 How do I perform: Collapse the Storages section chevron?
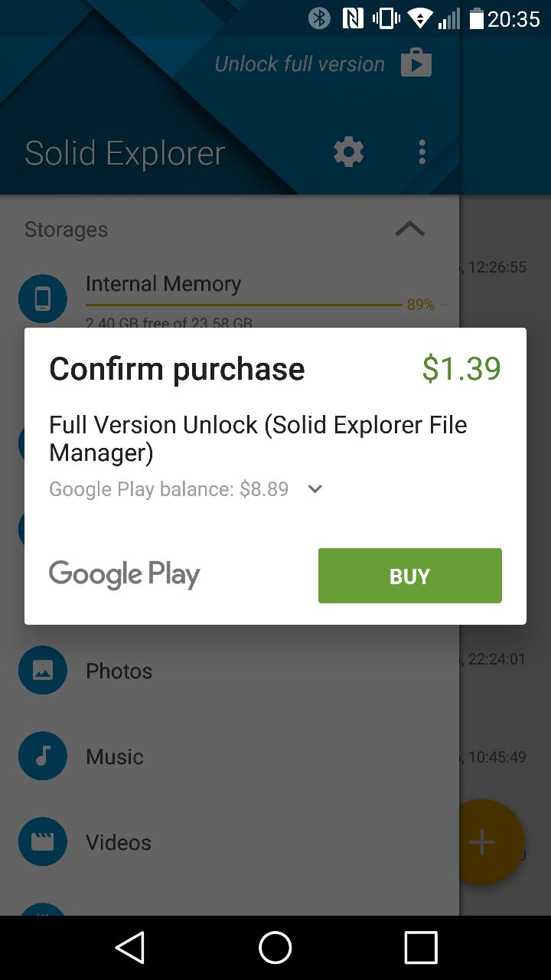point(409,229)
